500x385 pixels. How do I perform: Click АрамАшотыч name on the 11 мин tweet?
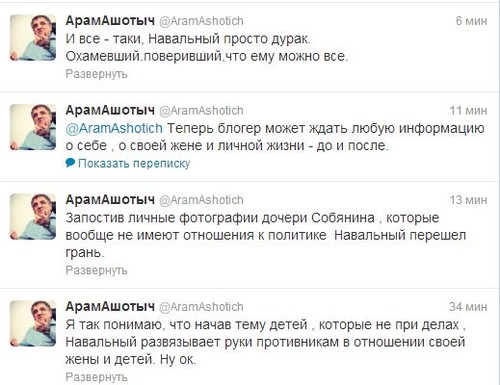tap(110, 110)
